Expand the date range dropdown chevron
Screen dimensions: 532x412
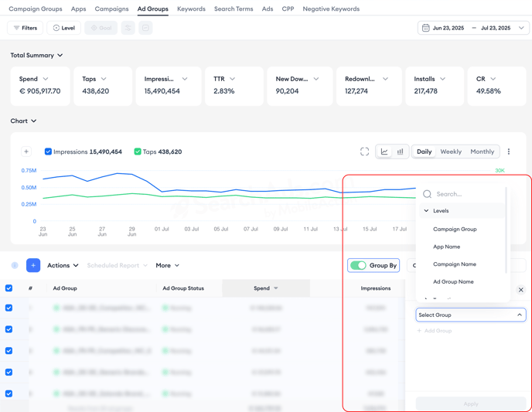521,28
